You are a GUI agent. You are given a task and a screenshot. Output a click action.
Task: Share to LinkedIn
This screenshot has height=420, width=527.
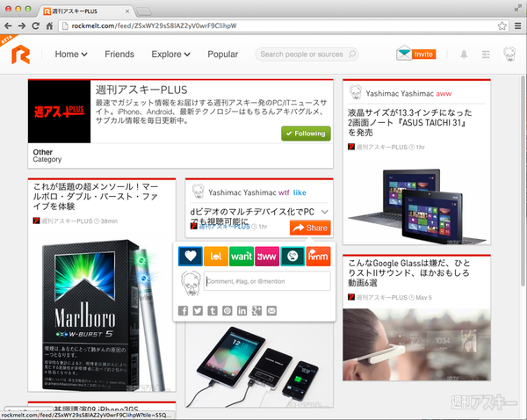(x=242, y=311)
